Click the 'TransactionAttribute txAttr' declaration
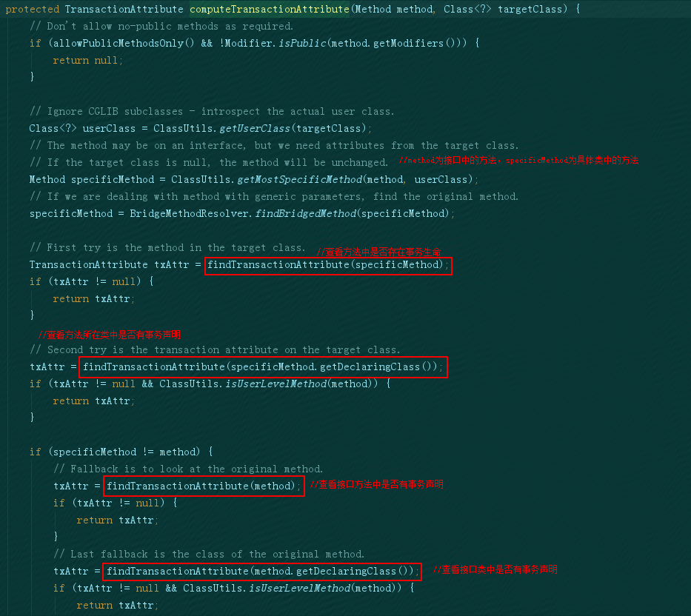 tap(109, 265)
